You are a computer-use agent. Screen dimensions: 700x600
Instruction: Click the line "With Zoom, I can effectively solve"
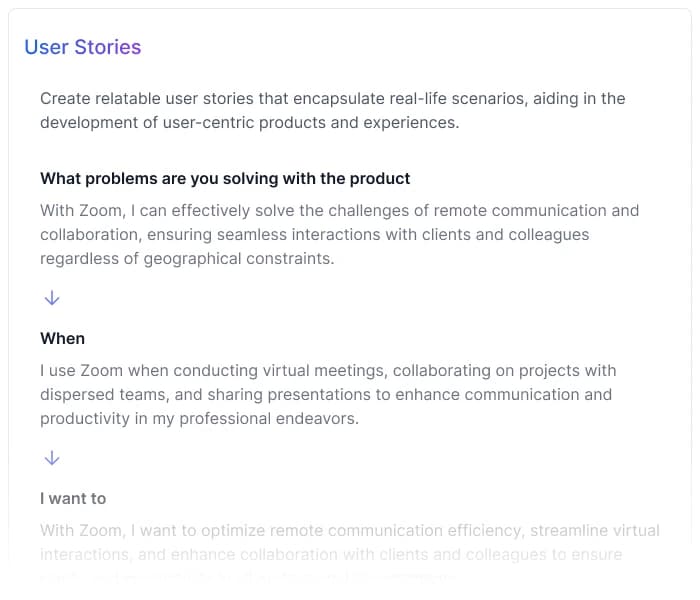click(339, 211)
